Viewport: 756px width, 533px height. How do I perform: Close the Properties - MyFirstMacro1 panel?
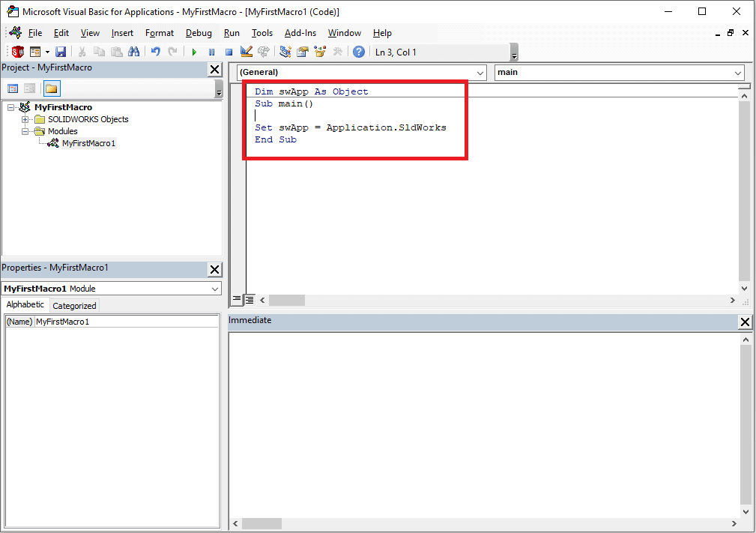click(x=214, y=270)
